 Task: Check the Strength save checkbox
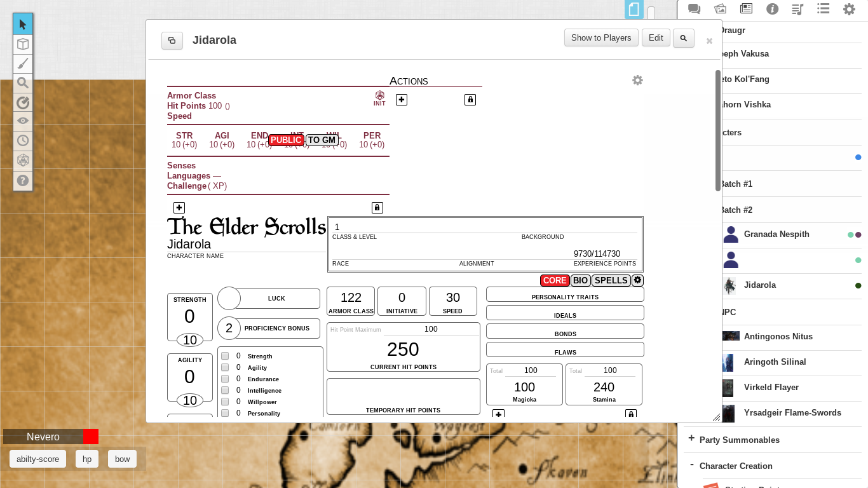click(x=225, y=356)
